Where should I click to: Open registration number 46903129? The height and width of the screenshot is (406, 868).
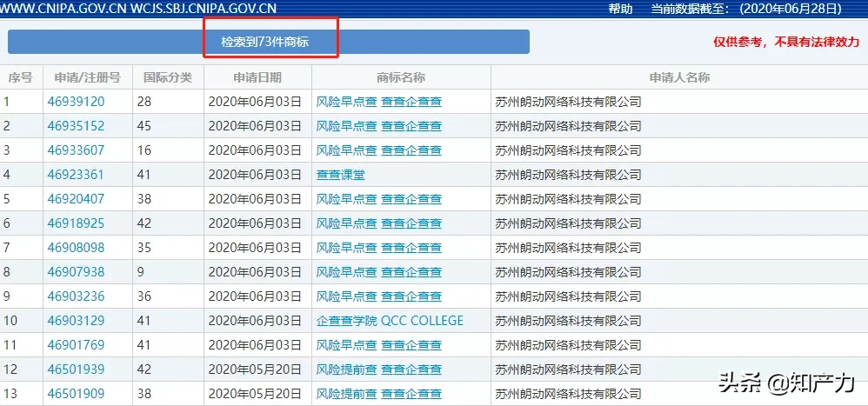76,321
